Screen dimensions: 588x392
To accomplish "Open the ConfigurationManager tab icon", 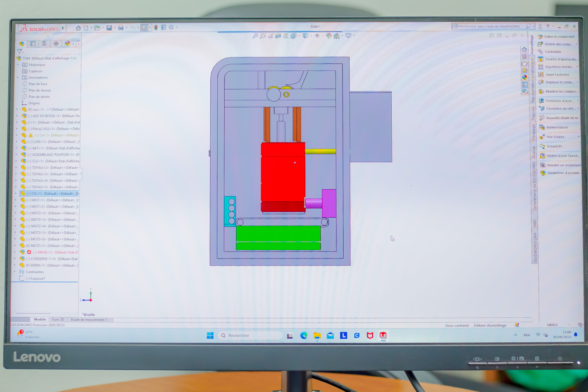I will pos(45,44).
